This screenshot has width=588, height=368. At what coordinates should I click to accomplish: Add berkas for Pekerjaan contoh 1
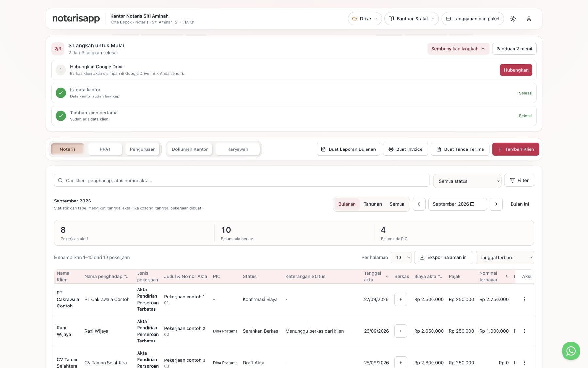pos(400,299)
